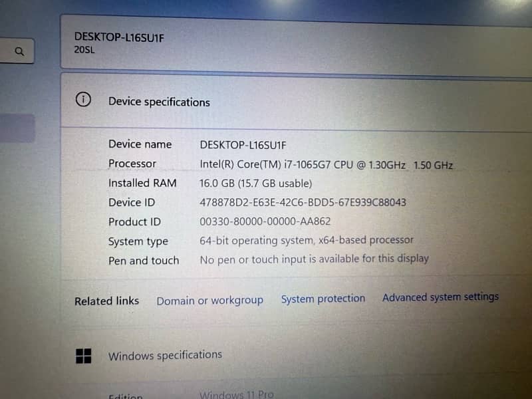Click the Processor value text
Screen dimensions: 532x399
tap(326, 165)
